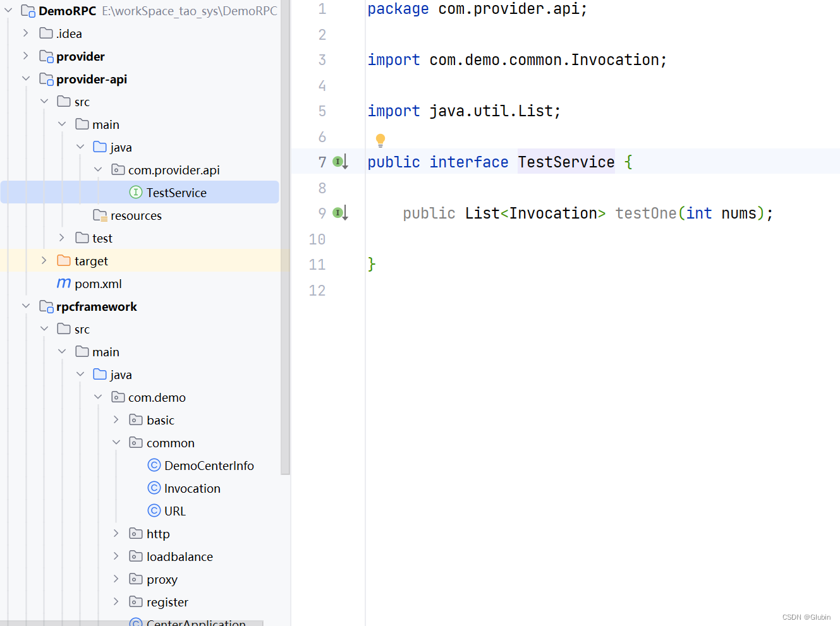840x626 pixels.
Task: Click the closing brace on line 11
Action: coord(372,264)
